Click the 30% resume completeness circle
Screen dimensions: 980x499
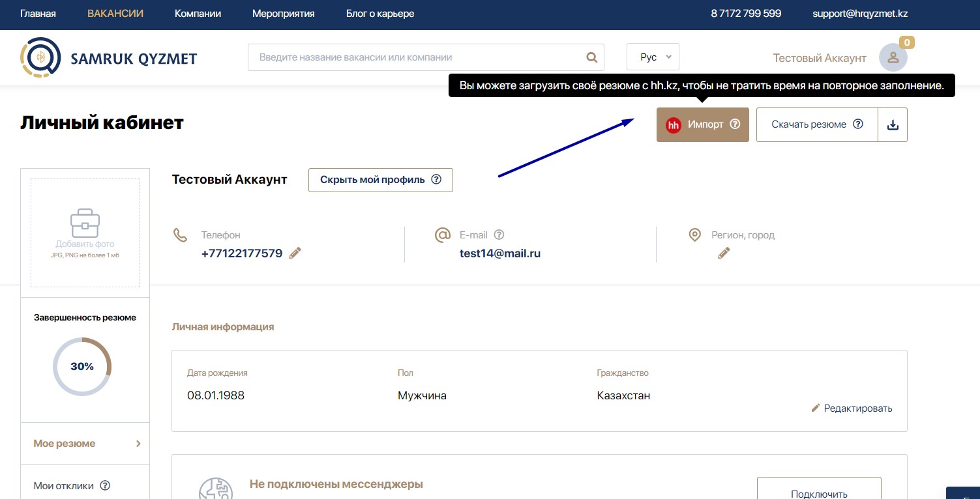pyautogui.click(x=82, y=367)
